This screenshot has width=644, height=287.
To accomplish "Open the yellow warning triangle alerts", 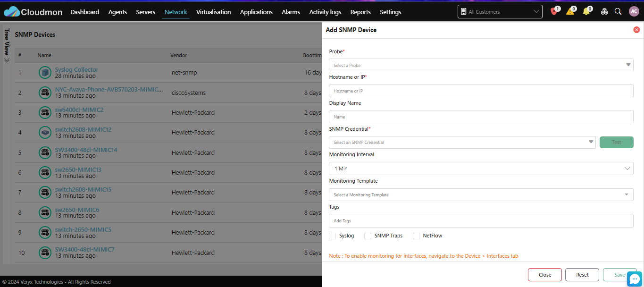I will pos(570,12).
